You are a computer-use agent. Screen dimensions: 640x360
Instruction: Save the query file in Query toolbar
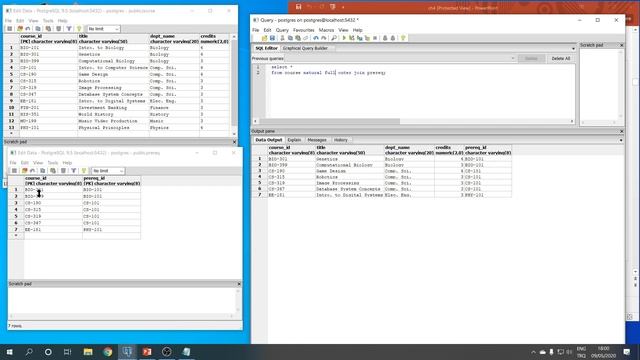(272, 38)
